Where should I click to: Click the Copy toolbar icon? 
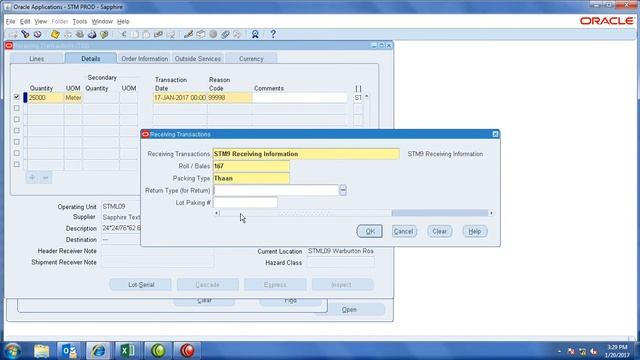(x=135, y=34)
